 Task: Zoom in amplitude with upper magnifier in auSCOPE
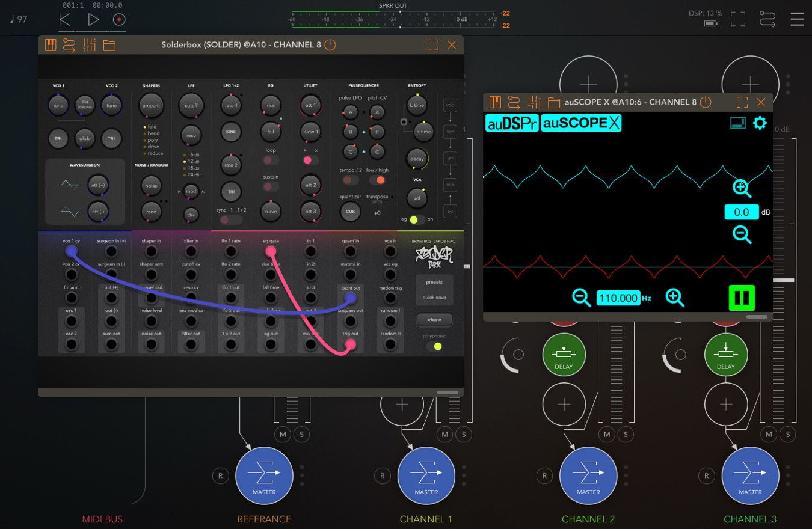(742, 188)
